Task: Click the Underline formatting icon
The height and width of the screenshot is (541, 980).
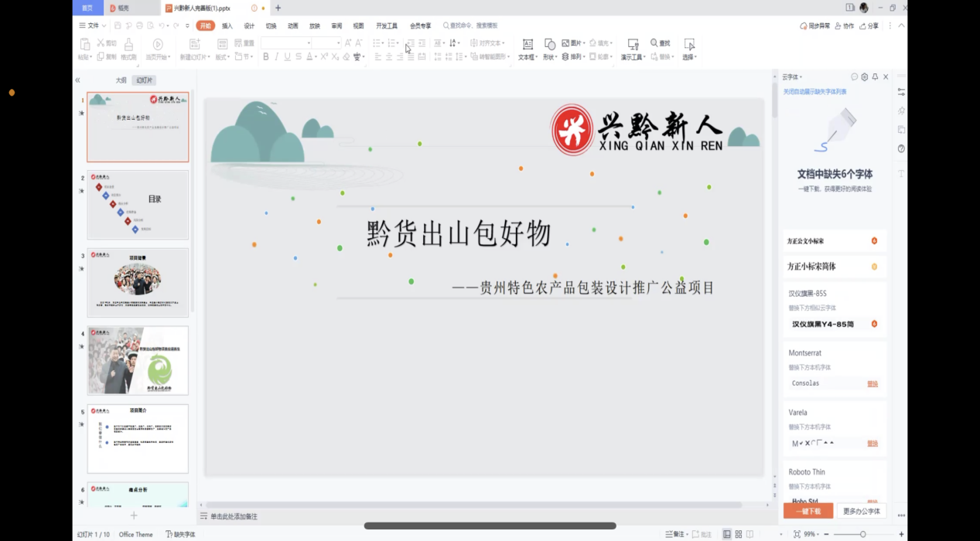Action: coord(288,56)
